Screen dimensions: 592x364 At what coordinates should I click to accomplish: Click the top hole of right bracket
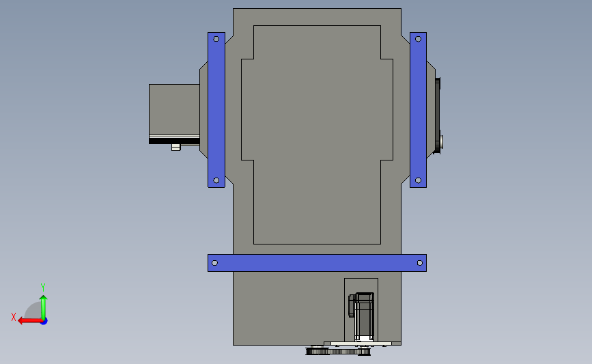tap(418, 39)
